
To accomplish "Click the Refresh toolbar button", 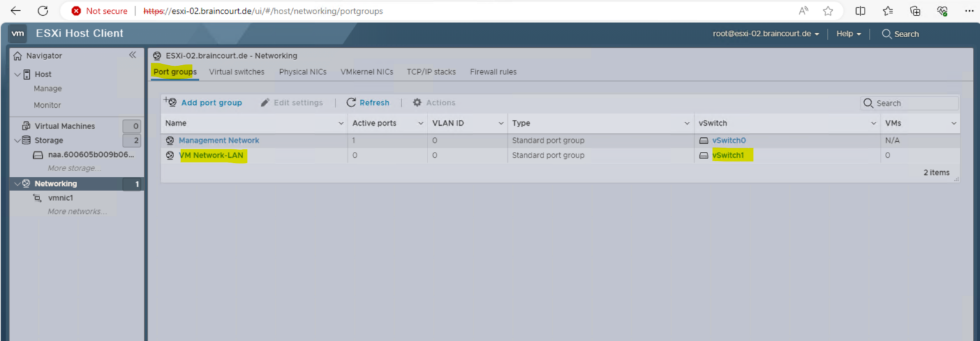I will [367, 102].
